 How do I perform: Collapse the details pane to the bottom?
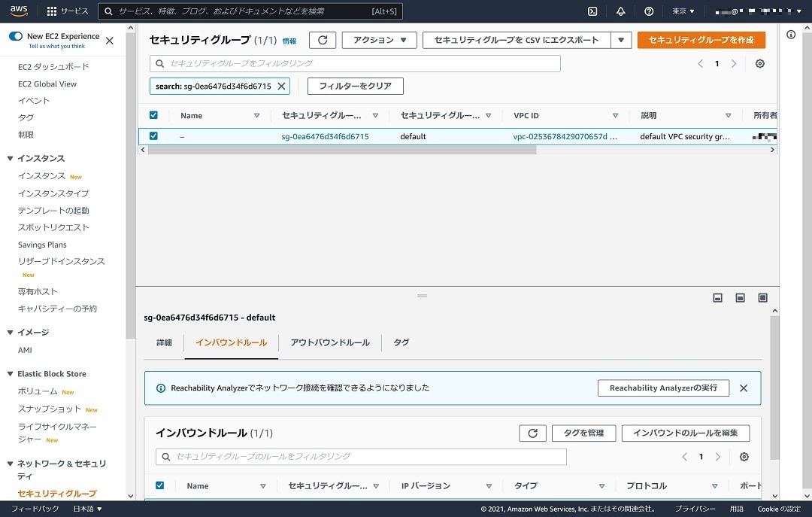click(x=718, y=298)
